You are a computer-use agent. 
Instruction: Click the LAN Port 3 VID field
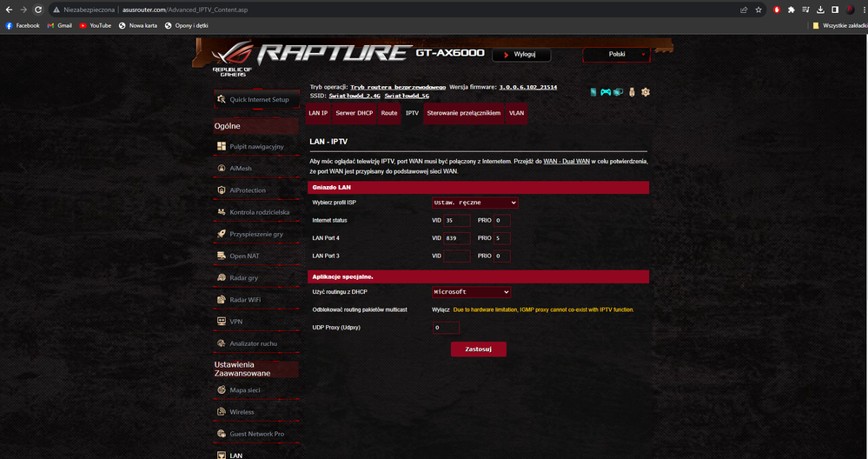[x=456, y=256]
